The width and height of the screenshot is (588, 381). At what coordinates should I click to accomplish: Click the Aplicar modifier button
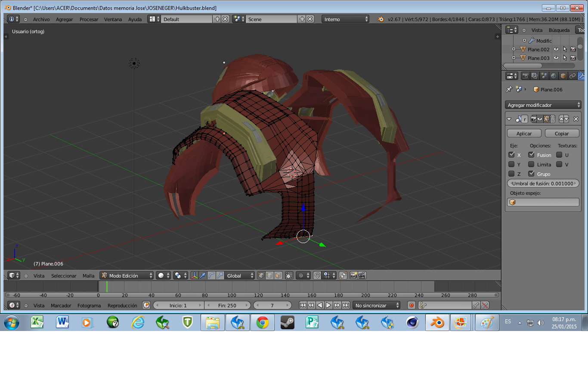[524, 134]
